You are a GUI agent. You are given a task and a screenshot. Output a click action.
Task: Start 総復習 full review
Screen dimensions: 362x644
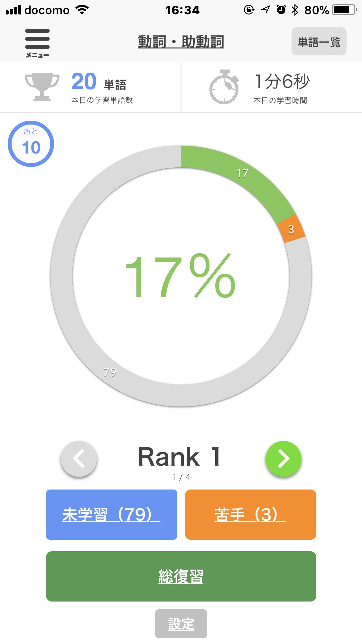pos(181,576)
